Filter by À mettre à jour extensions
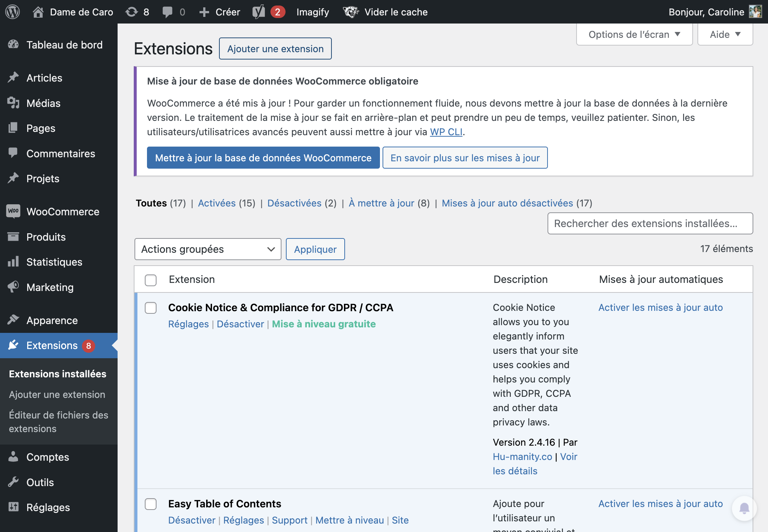This screenshot has height=532, width=768. point(381,203)
